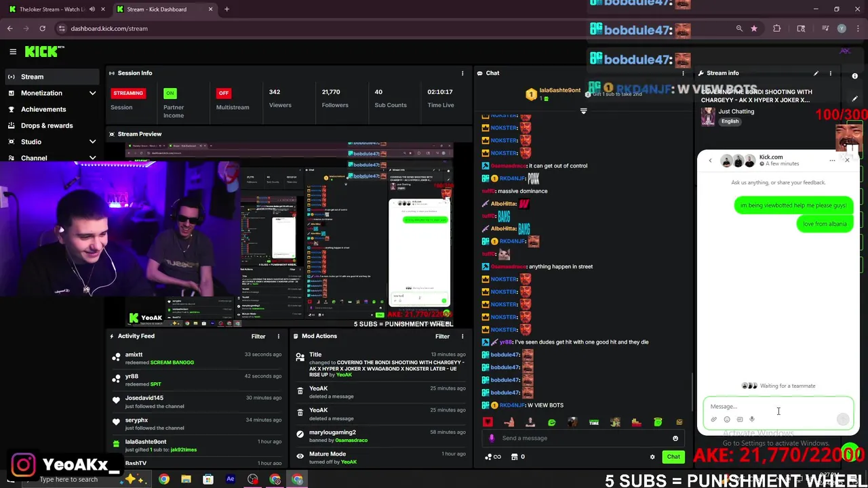Open Monetization in the sidebar
Viewport: 868px width, 488px height.
pyautogui.click(x=41, y=93)
